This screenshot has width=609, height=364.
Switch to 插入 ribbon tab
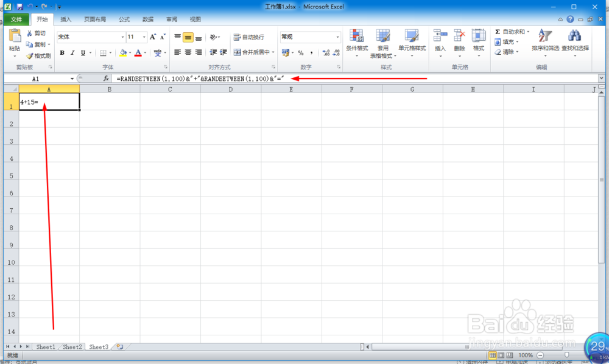[x=66, y=19]
